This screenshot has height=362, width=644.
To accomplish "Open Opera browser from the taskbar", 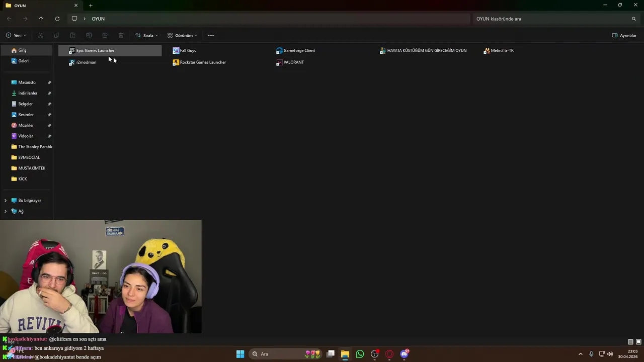I will coord(389,354).
